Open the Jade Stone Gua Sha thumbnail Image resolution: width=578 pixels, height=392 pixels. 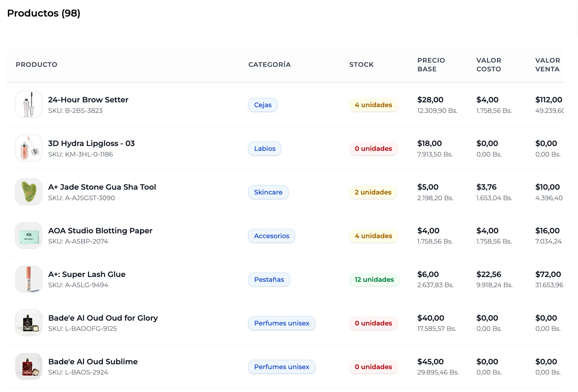[x=29, y=192]
